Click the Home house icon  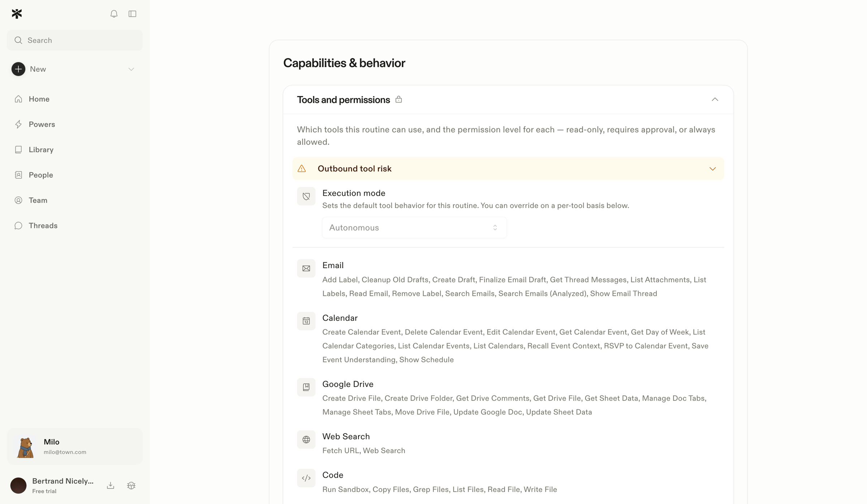[x=18, y=99]
